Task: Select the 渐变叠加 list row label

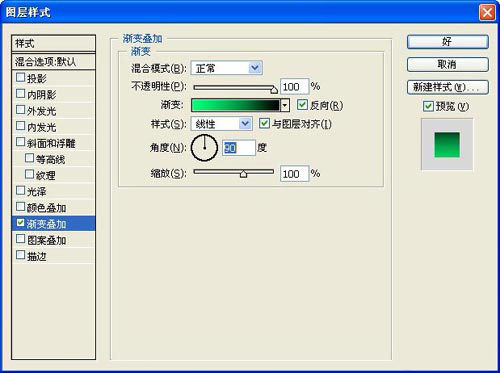Action: pos(46,224)
